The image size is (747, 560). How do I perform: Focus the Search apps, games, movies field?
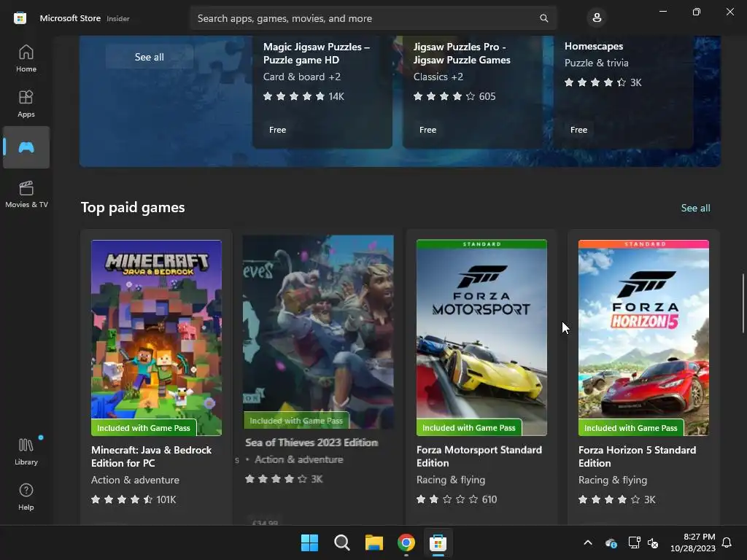[373, 18]
